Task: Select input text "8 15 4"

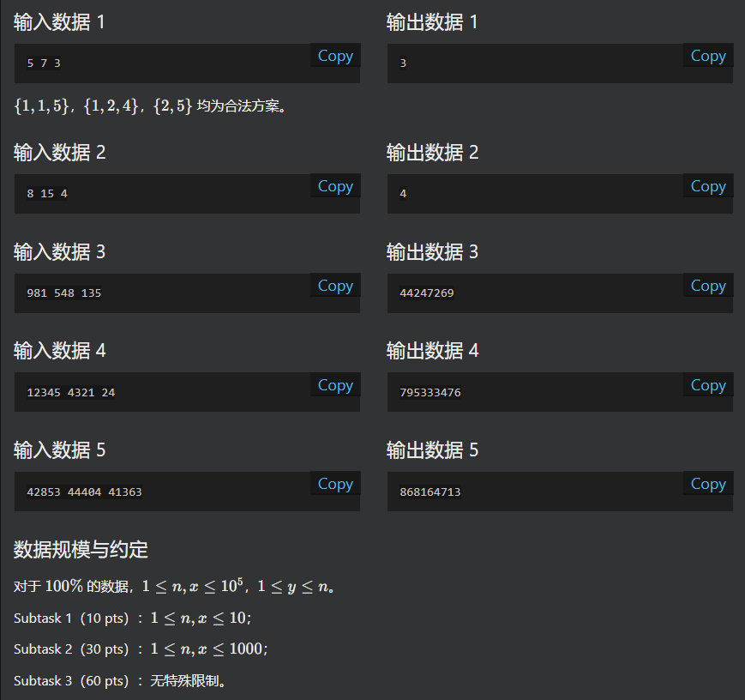Action: point(47,194)
